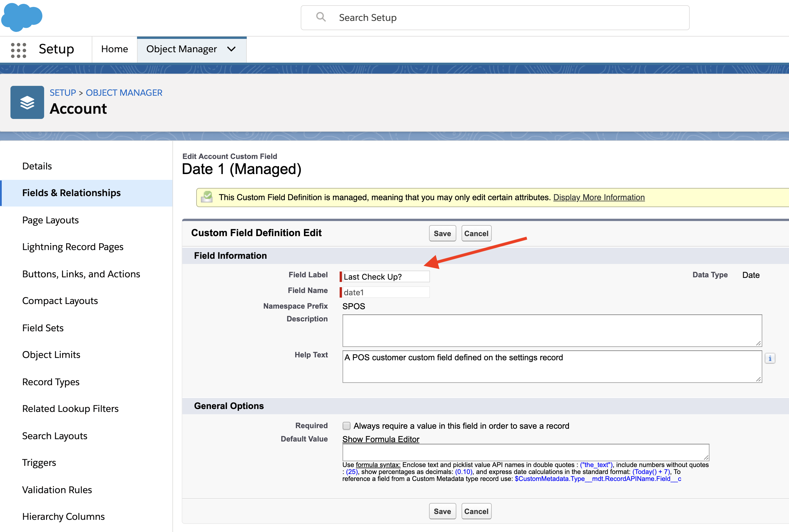Click the OBJECT MANAGER breadcrumb link
The width and height of the screenshot is (789, 532).
[x=124, y=93]
